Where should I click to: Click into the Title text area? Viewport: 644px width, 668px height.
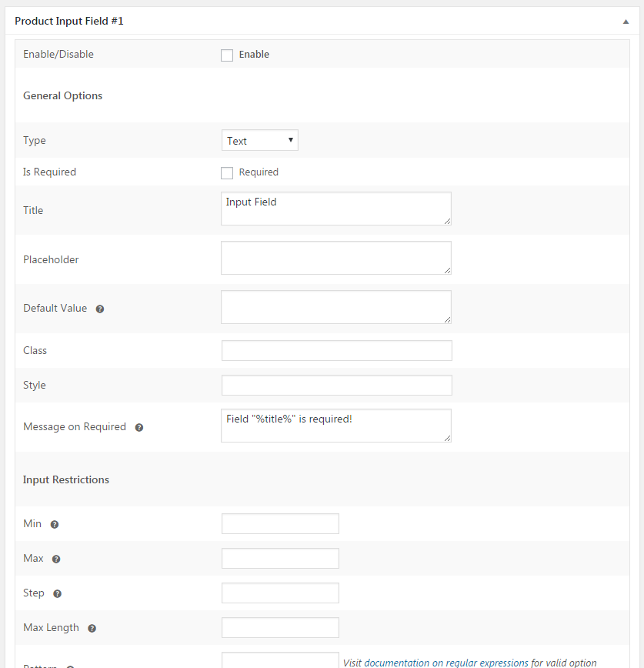click(335, 209)
